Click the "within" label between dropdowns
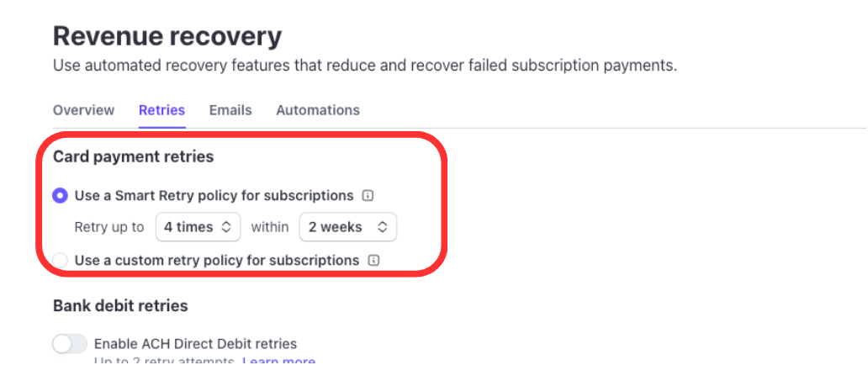The height and width of the screenshot is (365, 868). point(270,227)
